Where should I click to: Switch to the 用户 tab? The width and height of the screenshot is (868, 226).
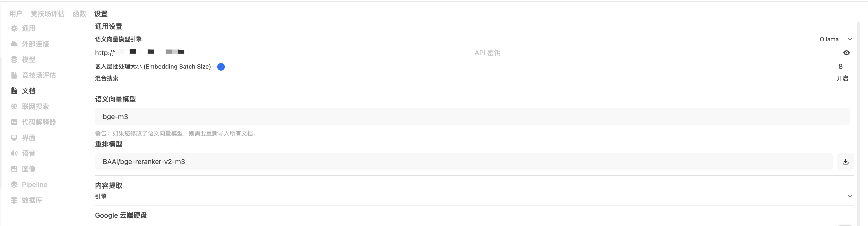(x=16, y=13)
